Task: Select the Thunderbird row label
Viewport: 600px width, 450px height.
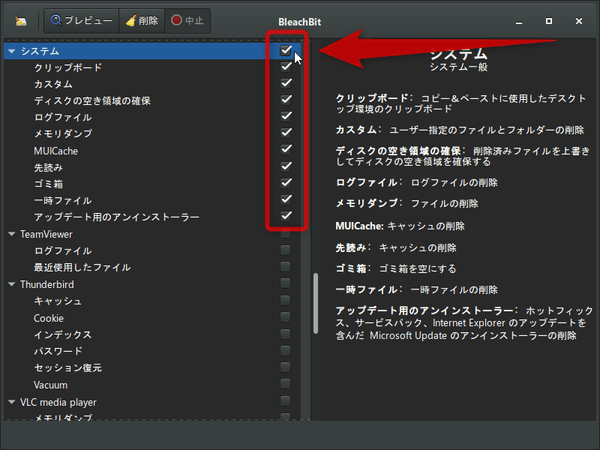Action: [47, 284]
